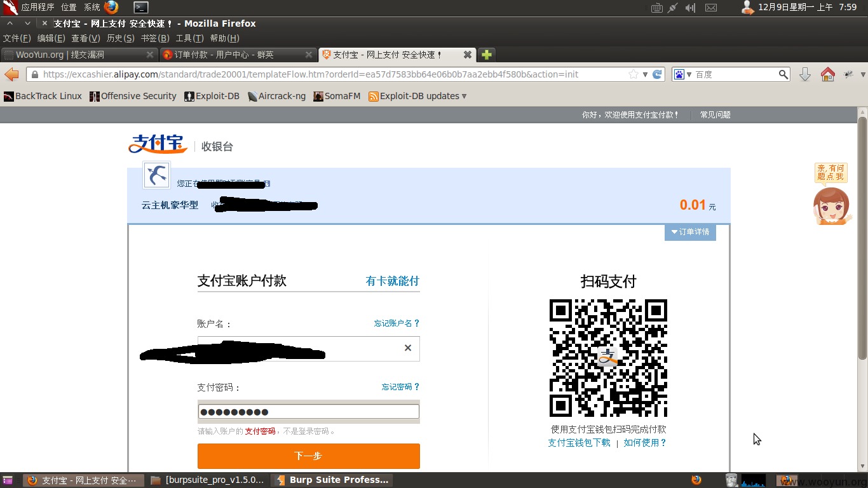
Task: Click the padlock site identity icon
Action: pyautogui.click(x=34, y=74)
